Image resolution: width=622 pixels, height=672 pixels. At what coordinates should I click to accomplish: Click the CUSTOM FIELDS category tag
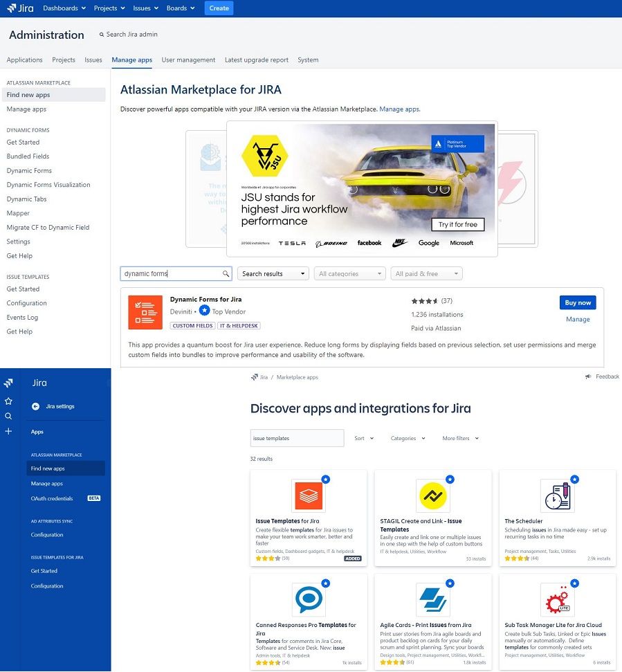click(193, 326)
